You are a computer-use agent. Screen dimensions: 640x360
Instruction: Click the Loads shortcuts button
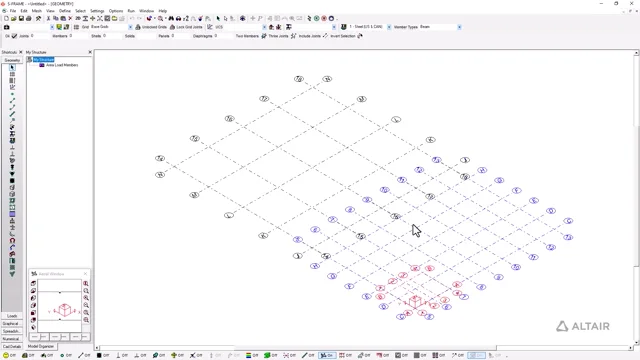[x=12, y=316]
